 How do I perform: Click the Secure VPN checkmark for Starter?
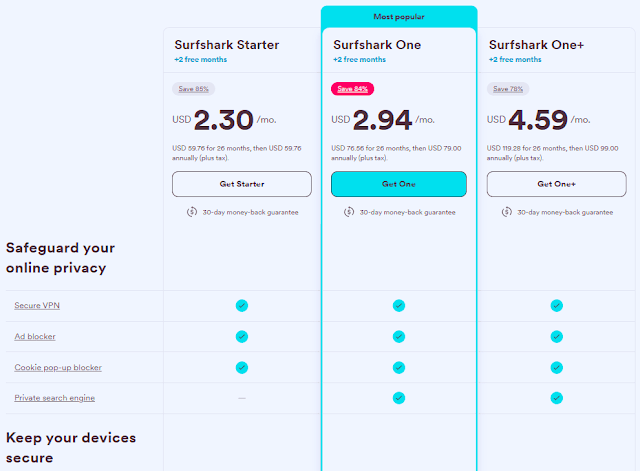point(242,305)
